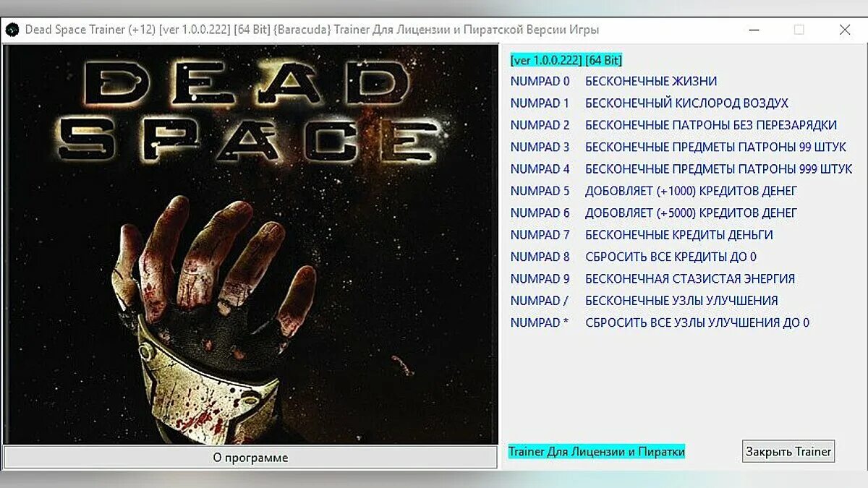Click the NUMPAD 1 hotkey label
The width and height of the screenshot is (868, 488).
(x=540, y=103)
